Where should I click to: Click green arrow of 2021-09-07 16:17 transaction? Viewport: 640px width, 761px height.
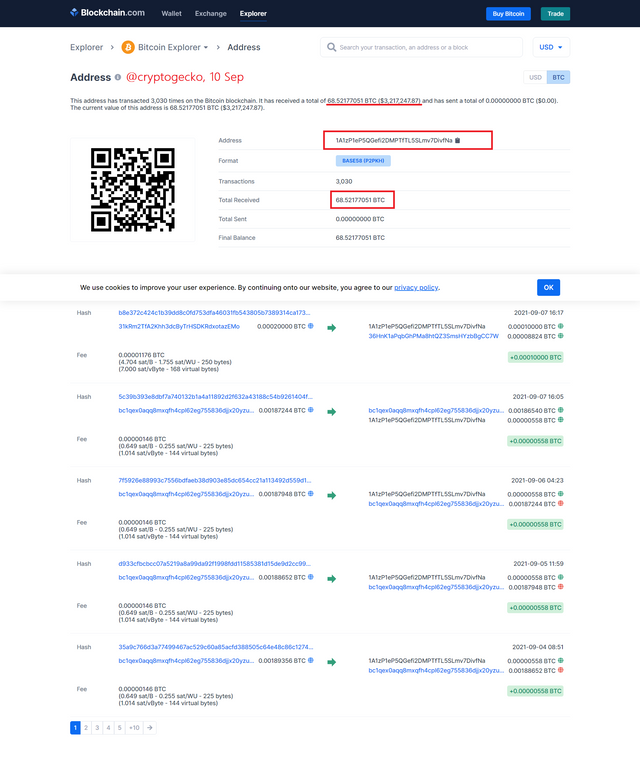point(331,328)
